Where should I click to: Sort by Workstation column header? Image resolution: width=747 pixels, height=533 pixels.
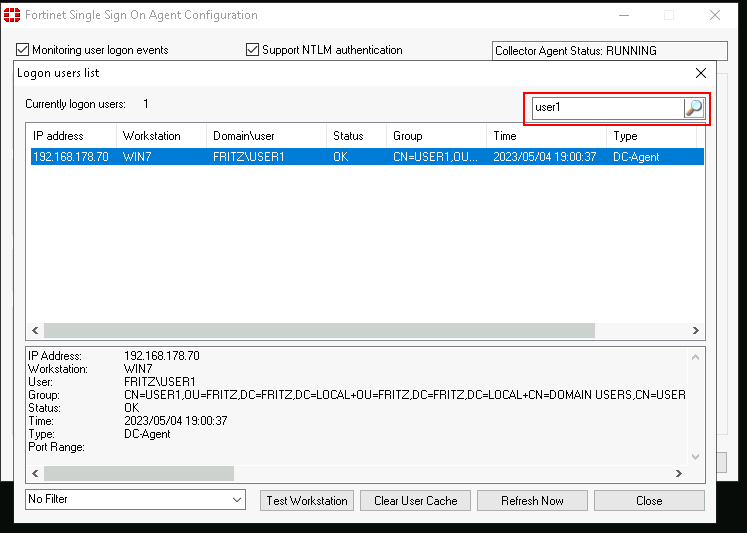pos(162,136)
